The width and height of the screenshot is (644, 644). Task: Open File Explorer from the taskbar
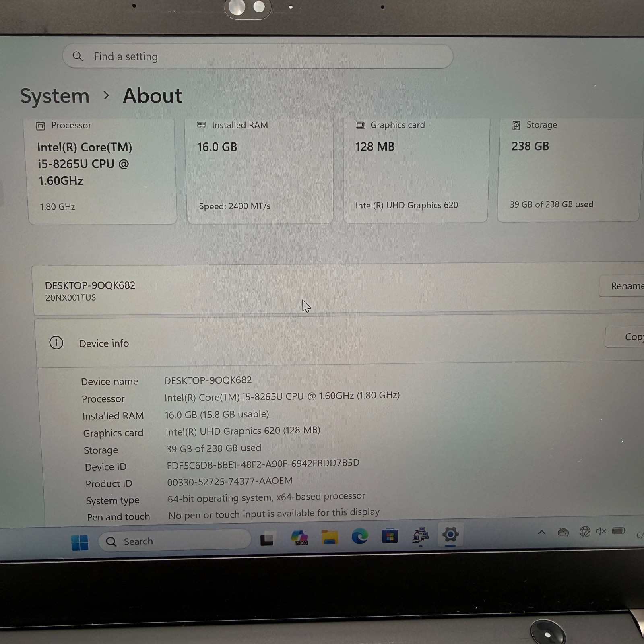click(330, 537)
